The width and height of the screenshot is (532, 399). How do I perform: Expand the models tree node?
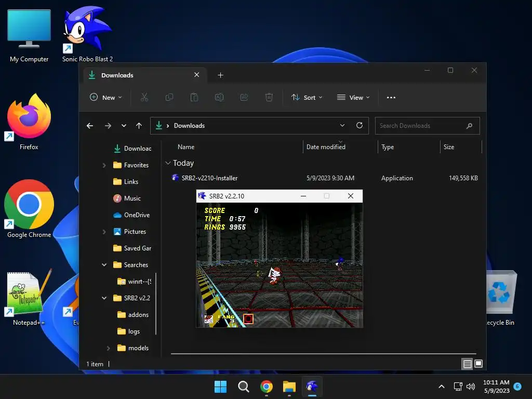tap(108, 348)
